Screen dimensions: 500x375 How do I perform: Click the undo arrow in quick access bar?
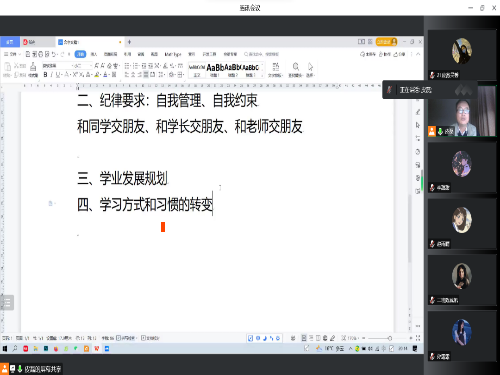click(x=53, y=54)
